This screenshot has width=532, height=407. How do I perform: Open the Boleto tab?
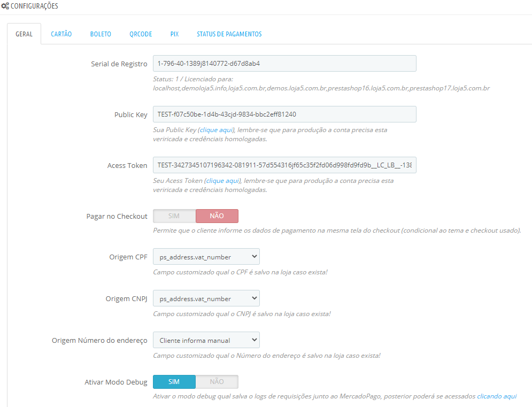[101, 34]
